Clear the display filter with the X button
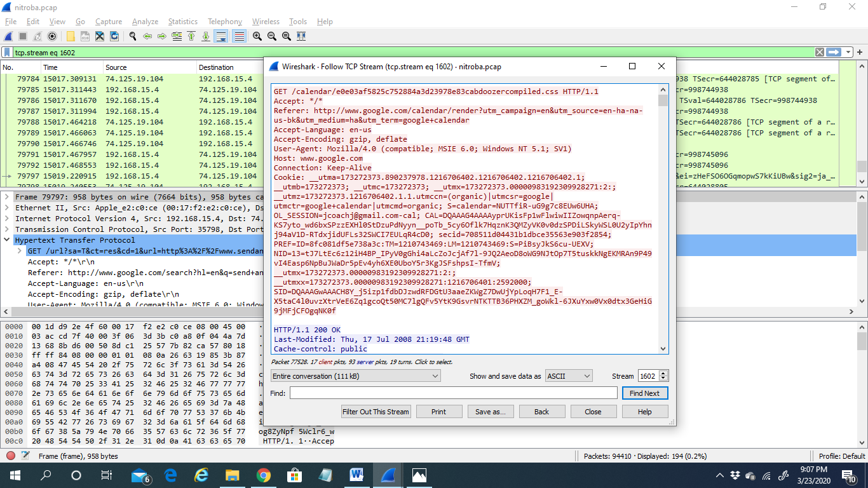Viewport: 868px width, 488px height. point(820,53)
